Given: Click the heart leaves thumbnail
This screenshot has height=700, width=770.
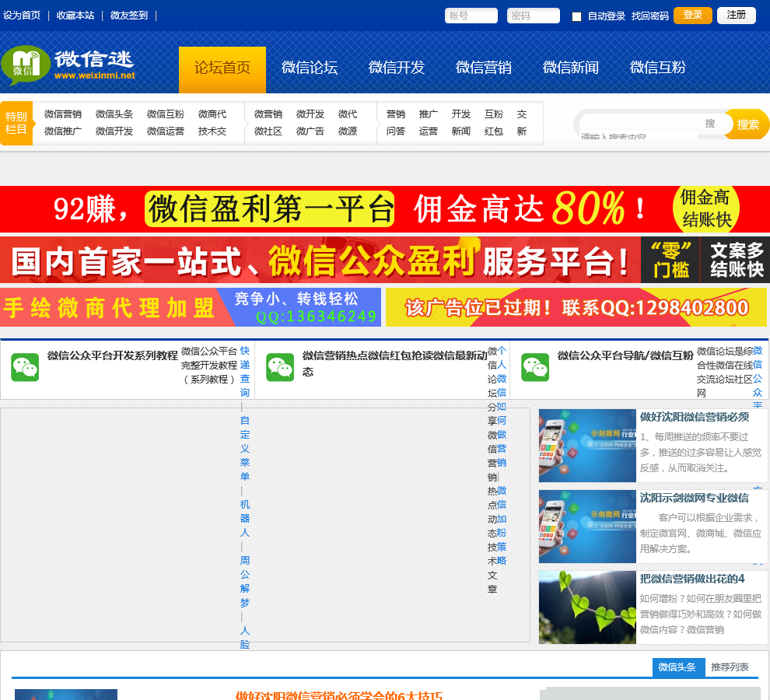Looking at the screenshot, I should 587,607.
